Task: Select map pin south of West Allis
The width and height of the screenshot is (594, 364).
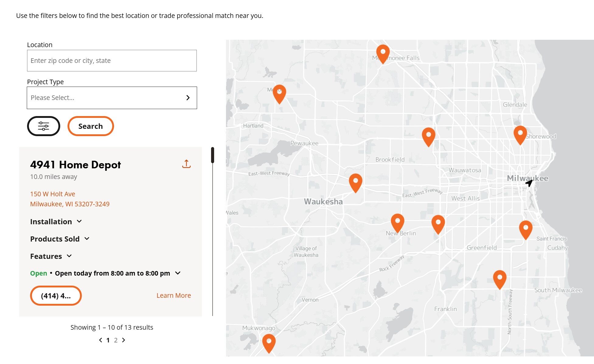Action: pyautogui.click(x=438, y=225)
